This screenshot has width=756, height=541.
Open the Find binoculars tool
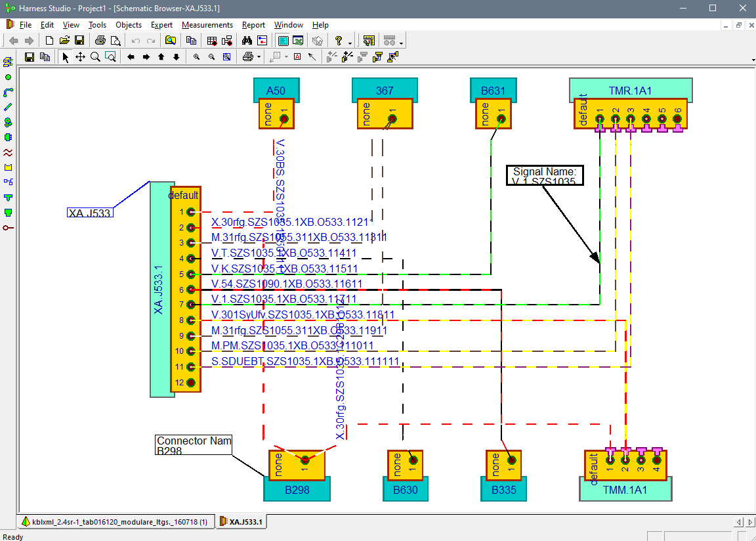point(248,39)
